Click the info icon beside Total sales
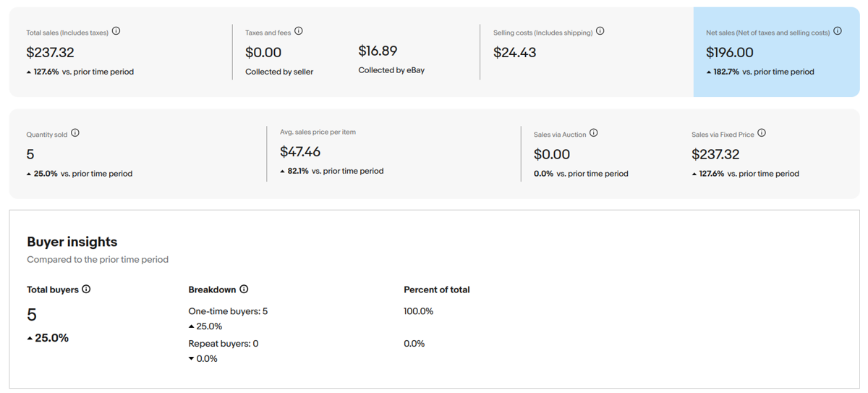The image size is (868, 393). coord(116,31)
